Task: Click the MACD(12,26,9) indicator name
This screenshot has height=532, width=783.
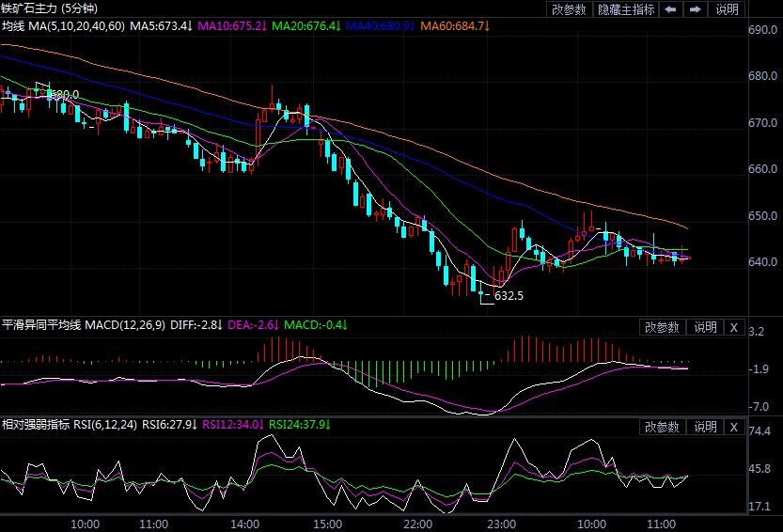Action: [125, 325]
